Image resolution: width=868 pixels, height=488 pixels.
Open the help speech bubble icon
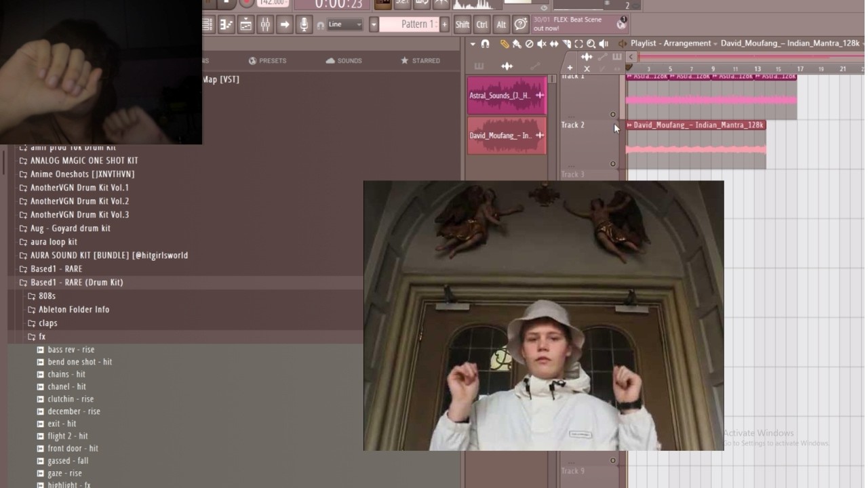click(x=520, y=24)
